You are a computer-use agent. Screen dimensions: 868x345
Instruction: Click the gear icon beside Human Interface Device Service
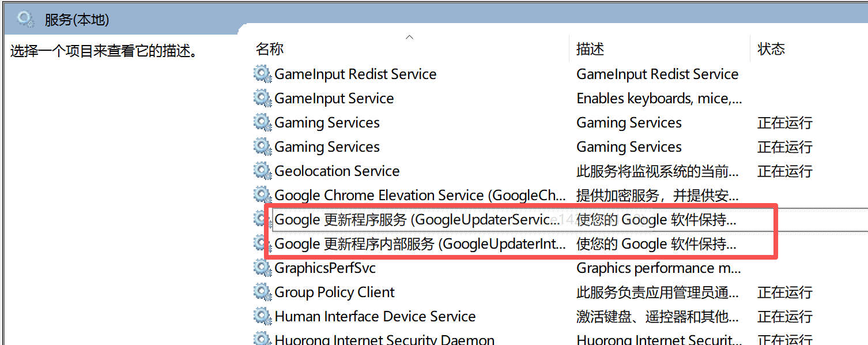[x=262, y=316]
